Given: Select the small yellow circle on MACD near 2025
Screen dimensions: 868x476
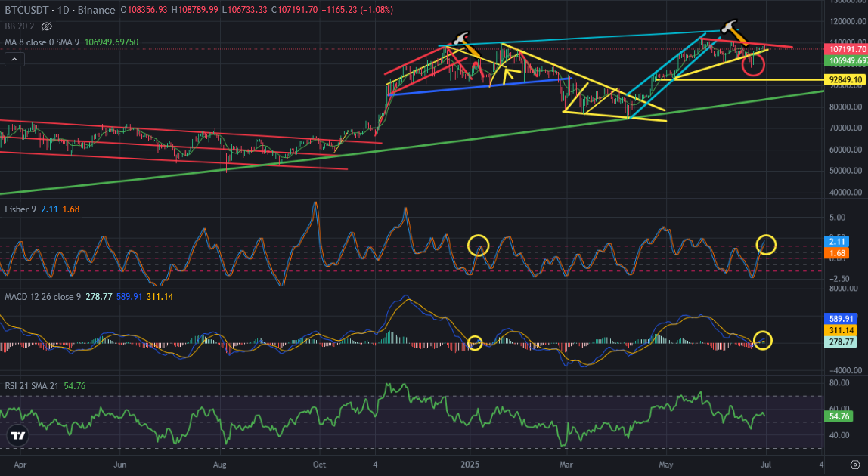Looking at the screenshot, I should tap(475, 343).
